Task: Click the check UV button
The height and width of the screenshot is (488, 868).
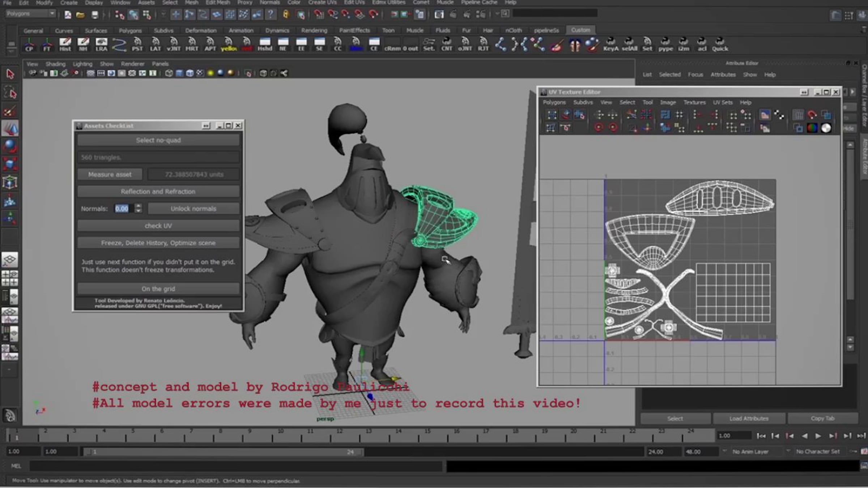Action: [158, 226]
